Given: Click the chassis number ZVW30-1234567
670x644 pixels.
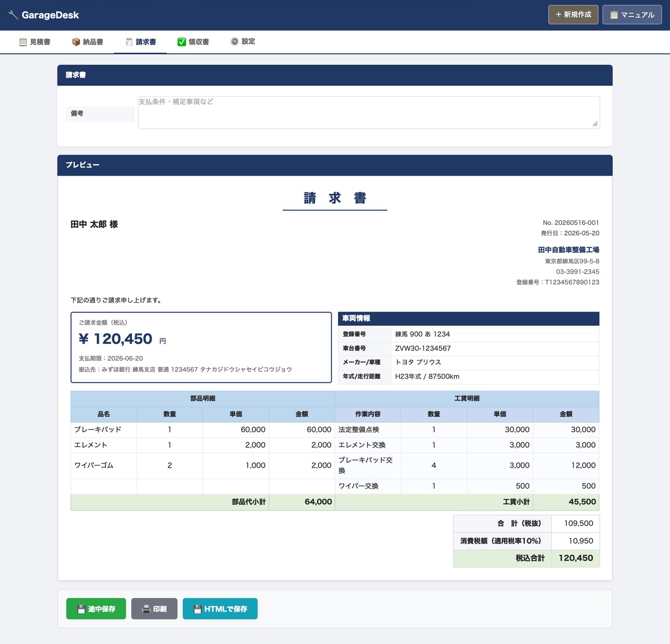Looking at the screenshot, I should (x=423, y=348).
